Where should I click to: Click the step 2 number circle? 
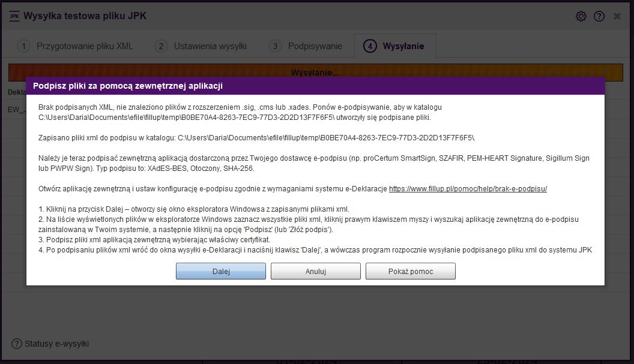[x=160, y=46]
